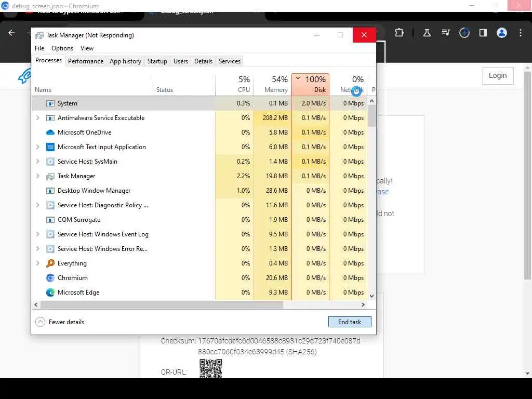Switch to the Details tab

point(203,61)
